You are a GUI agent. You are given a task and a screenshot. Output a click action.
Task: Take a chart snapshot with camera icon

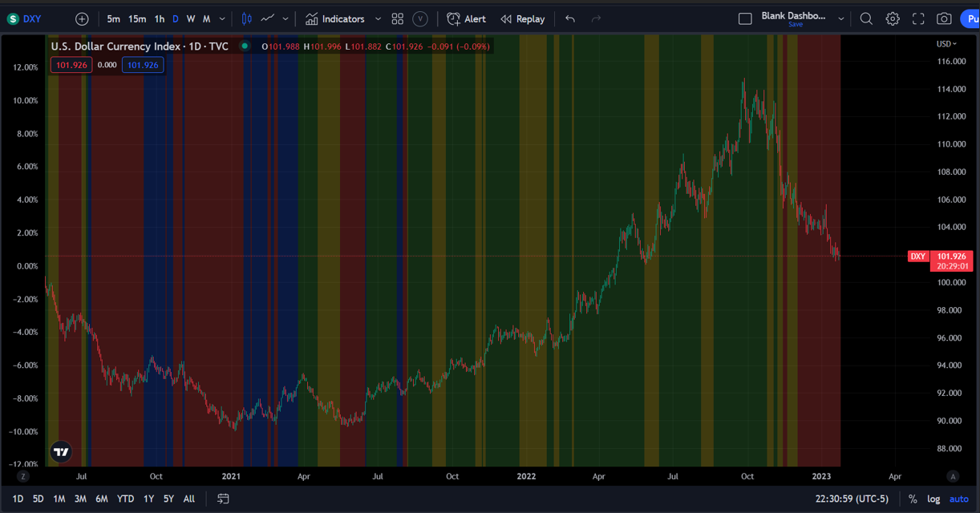tap(945, 18)
